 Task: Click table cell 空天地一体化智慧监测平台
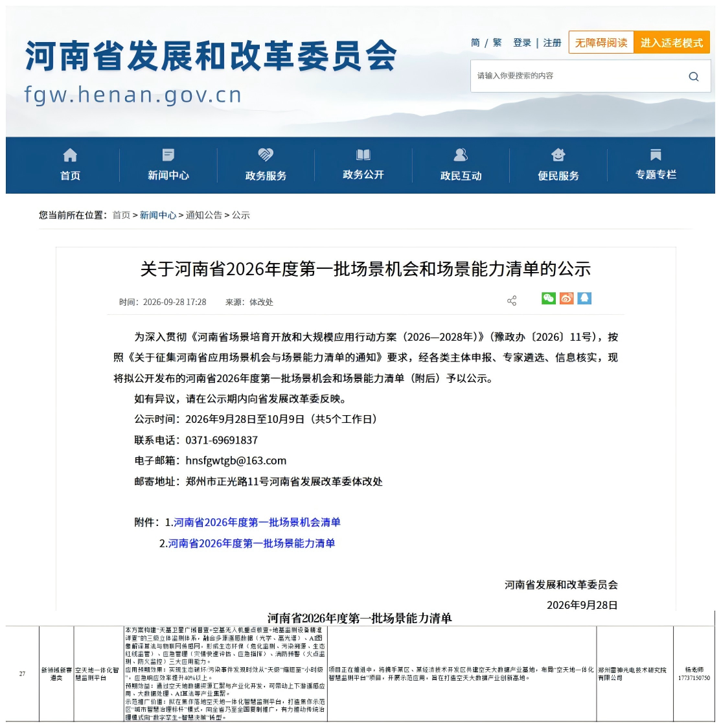[x=97, y=674]
